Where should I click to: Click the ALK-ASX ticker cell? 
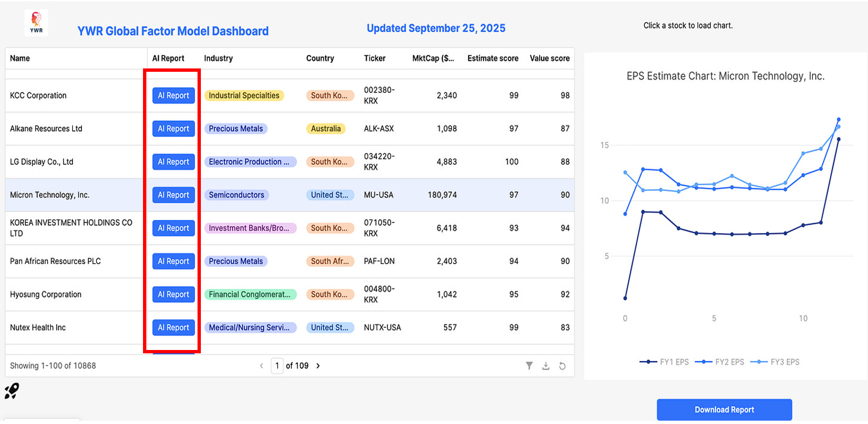tap(379, 129)
